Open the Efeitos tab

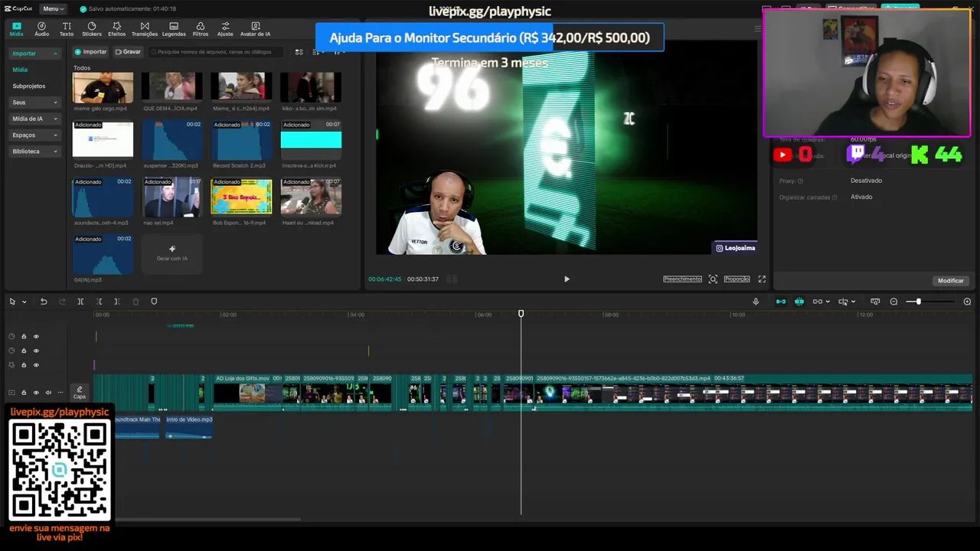pos(116,29)
